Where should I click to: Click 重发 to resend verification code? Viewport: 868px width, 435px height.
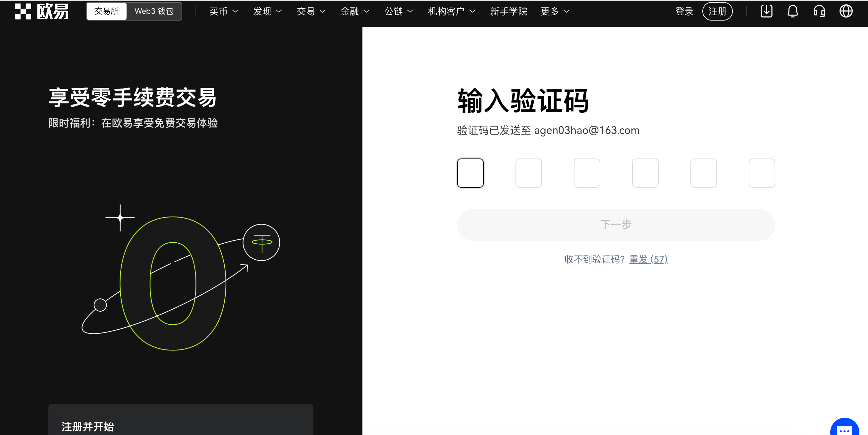pyautogui.click(x=648, y=259)
